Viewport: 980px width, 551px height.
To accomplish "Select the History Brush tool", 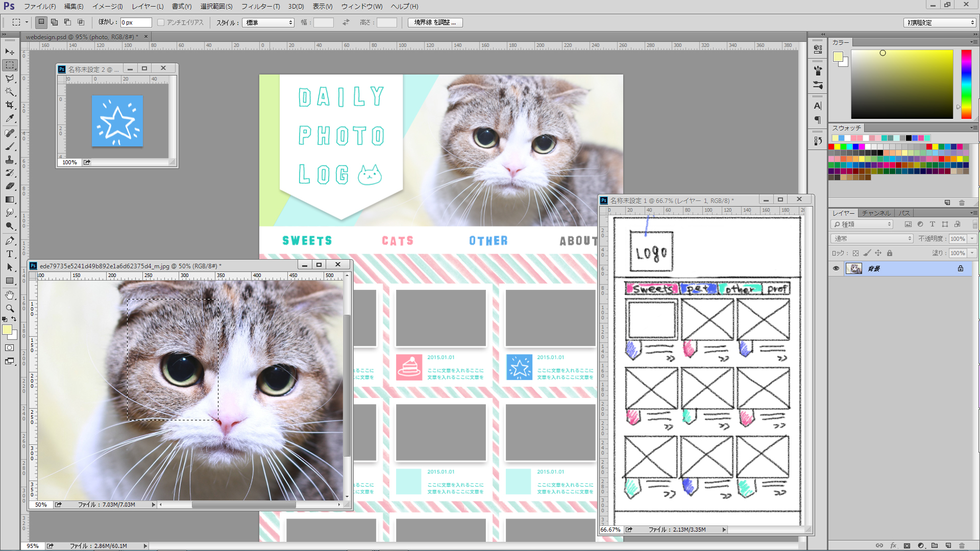I will tap(10, 173).
